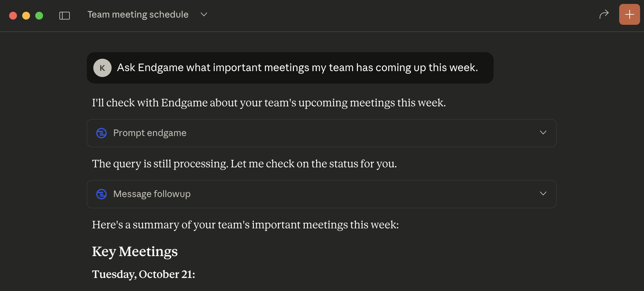644x291 pixels.
Task: Open the chevron next to Team meeting schedule
Action: (203, 15)
